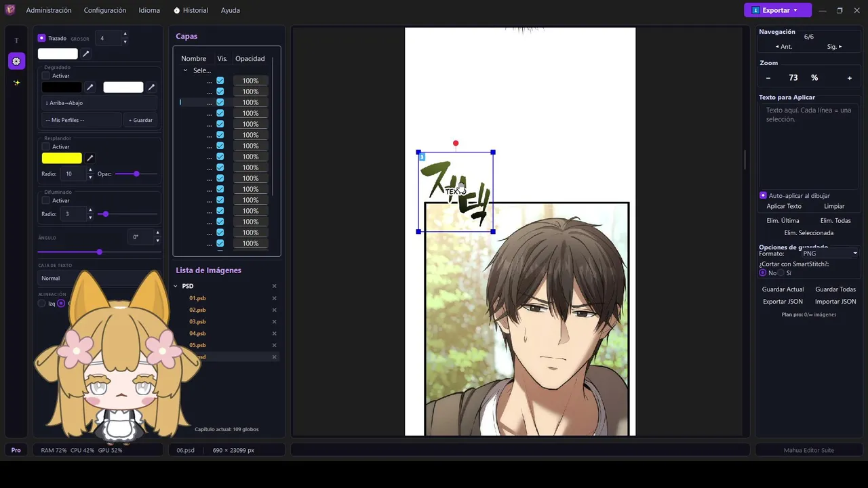The height and width of the screenshot is (488, 868).
Task: Use eyedropper for white gradient color
Action: (x=151, y=87)
